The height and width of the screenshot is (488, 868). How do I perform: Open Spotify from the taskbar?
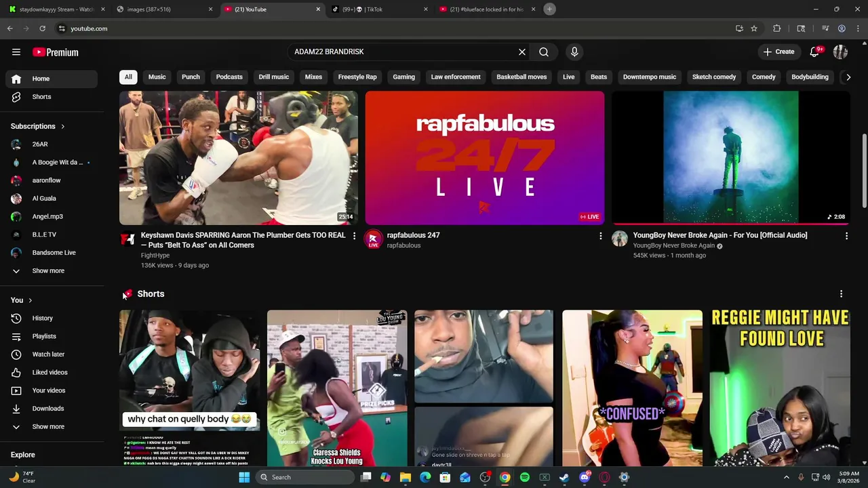(x=525, y=477)
